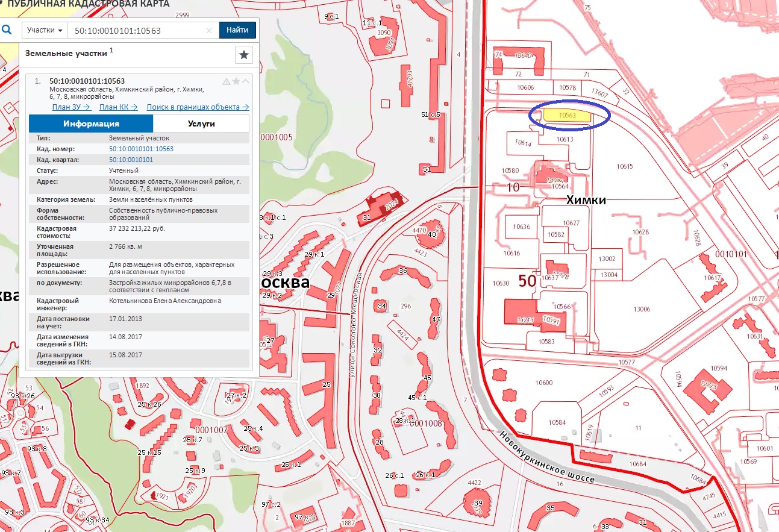779x532 pixels.
Task: Click the magnifier search icon
Action: (x=7, y=30)
